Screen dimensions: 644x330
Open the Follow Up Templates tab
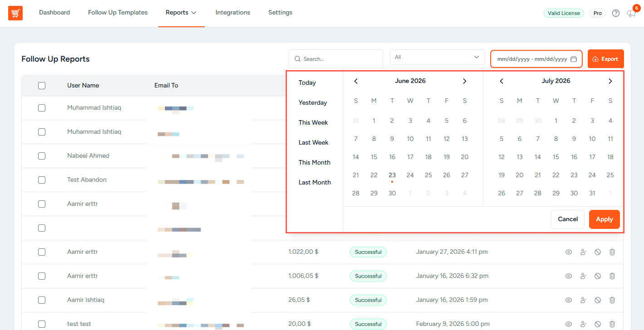click(x=118, y=13)
